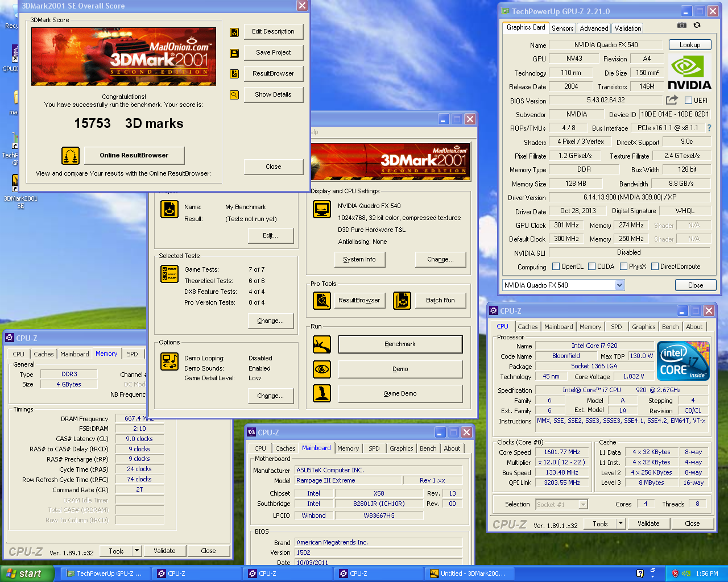Click Change... under Selected Tests
Screen dimensions: 728x582
click(x=271, y=321)
